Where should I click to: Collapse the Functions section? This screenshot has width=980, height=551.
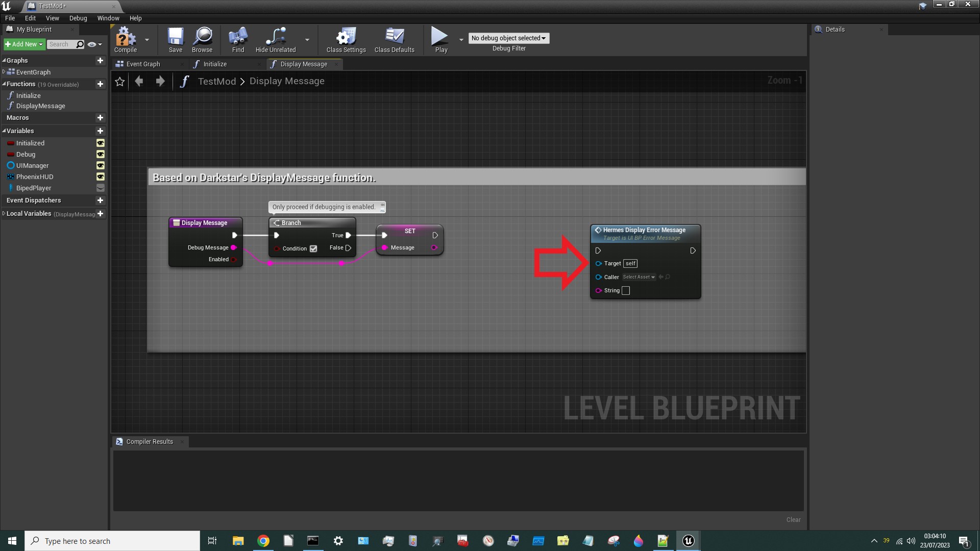(4, 84)
